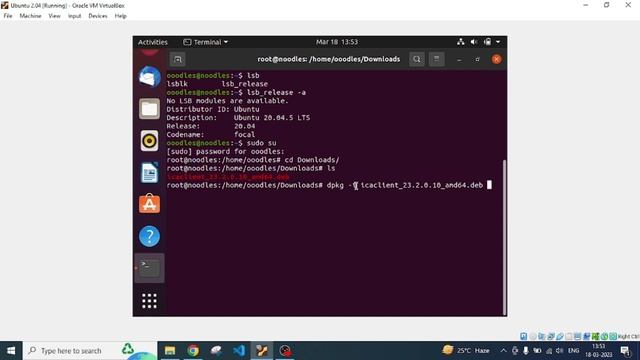Image resolution: width=640 pixels, height=360 pixels.
Task: Expand the Ubuntu system menu arrow
Action: [x=498, y=42]
